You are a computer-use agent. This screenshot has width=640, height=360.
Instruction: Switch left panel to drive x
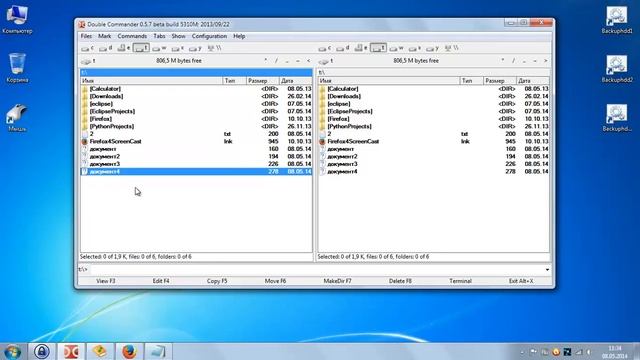coord(178,48)
